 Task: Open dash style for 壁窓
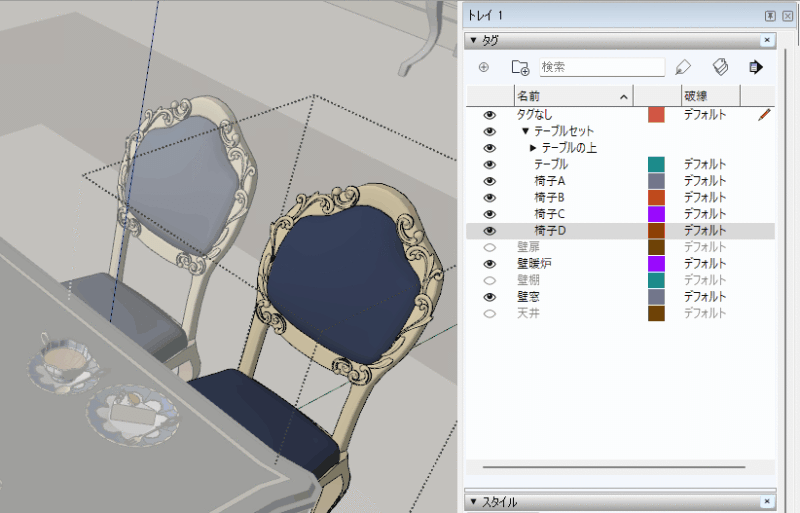tap(705, 296)
